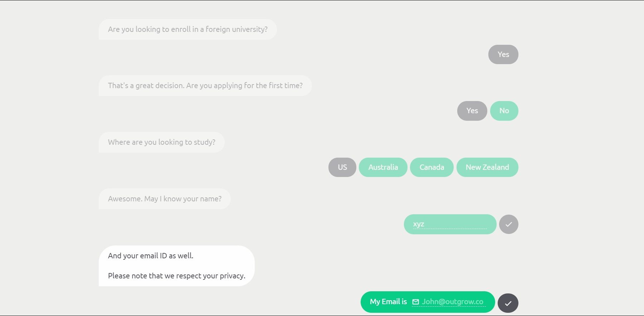This screenshot has height=316, width=644.
Task: Click the applying first time question bubble
Action: (x=205, y=86)
